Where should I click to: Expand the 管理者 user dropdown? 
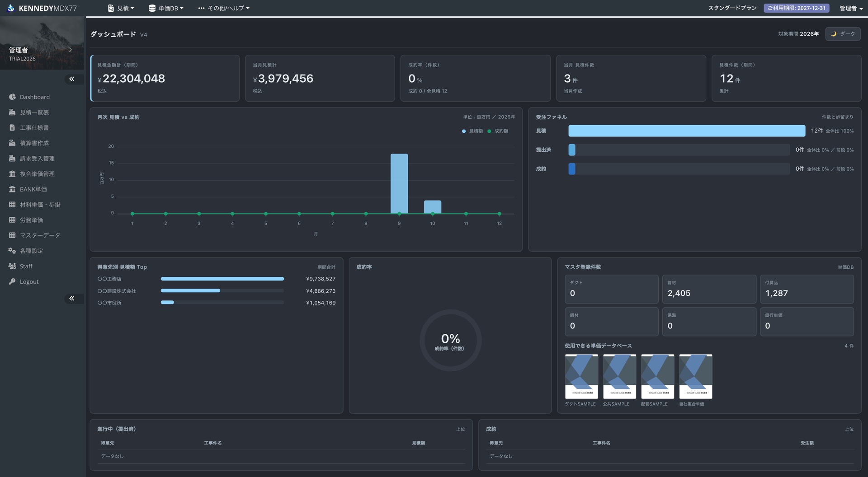click(850, 8)
